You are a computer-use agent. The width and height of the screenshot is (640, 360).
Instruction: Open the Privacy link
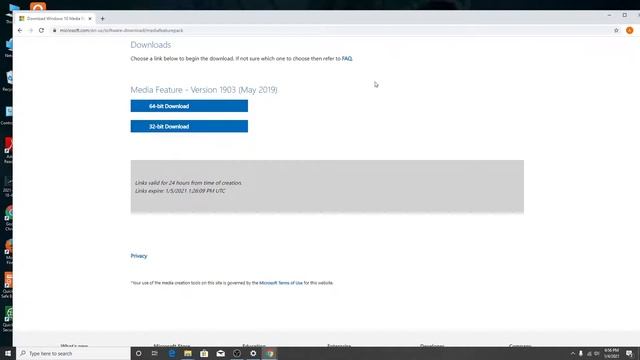coord(139,256)
